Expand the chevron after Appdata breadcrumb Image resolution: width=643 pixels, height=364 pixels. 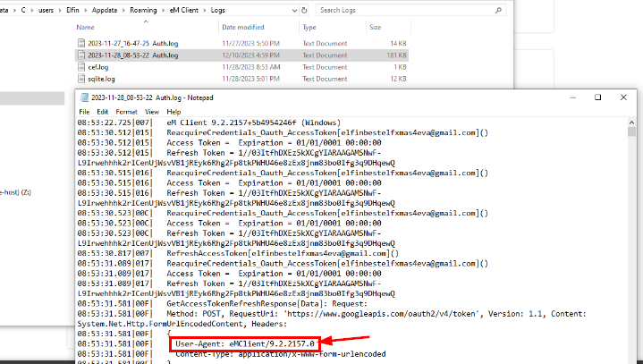click(x=123, y=10)
